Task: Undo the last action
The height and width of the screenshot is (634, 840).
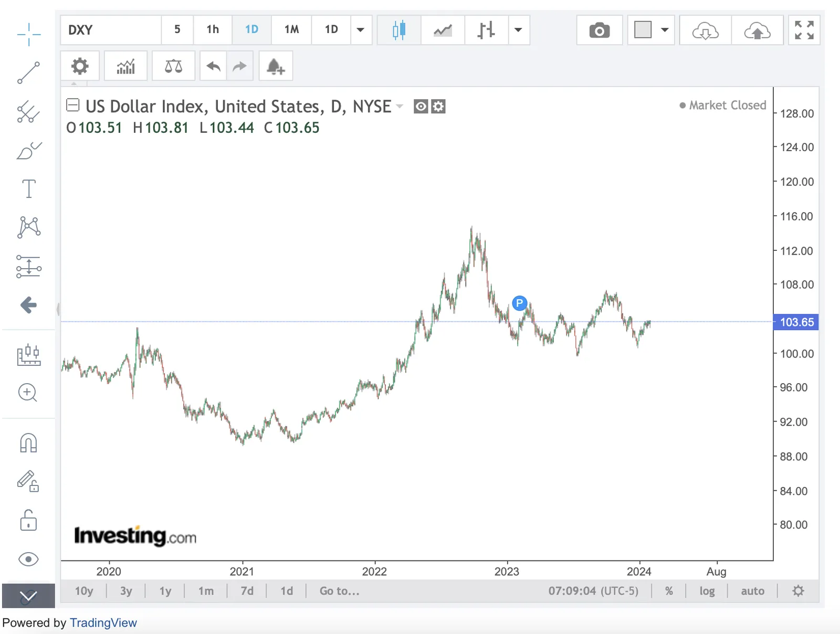Action: click(213, 66)
